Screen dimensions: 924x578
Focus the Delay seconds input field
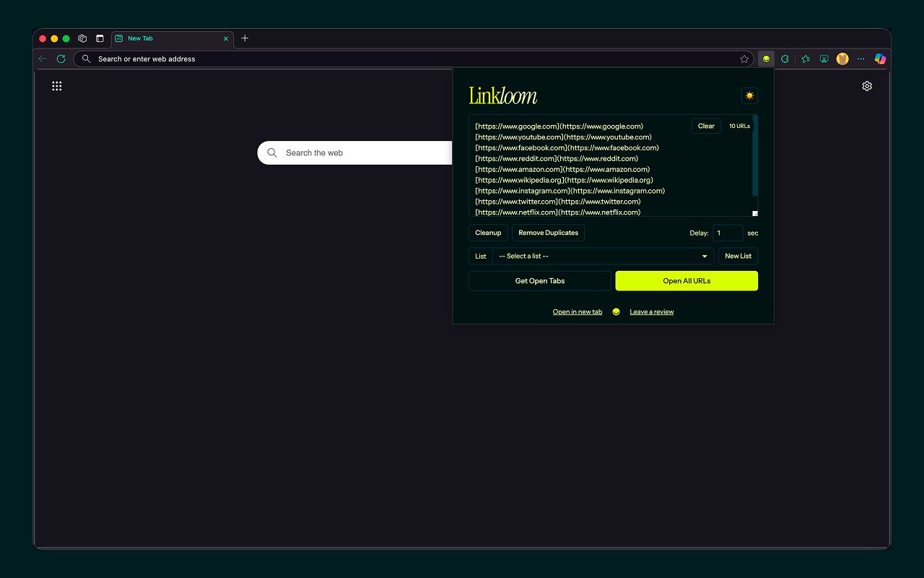pyautogui.click(x=728, y=233)
